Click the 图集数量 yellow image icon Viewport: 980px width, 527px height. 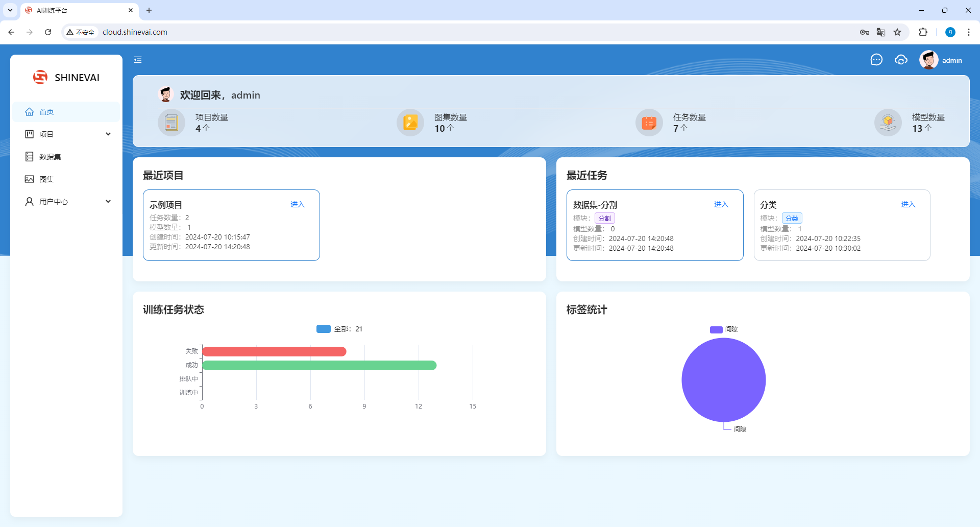tap(410, 123)
